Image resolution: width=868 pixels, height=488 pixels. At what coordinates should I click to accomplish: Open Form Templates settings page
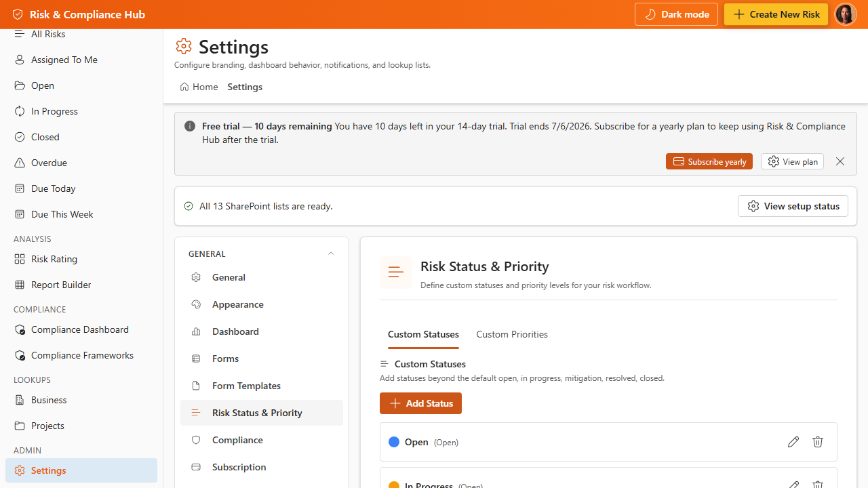click(x=262, y=386)
